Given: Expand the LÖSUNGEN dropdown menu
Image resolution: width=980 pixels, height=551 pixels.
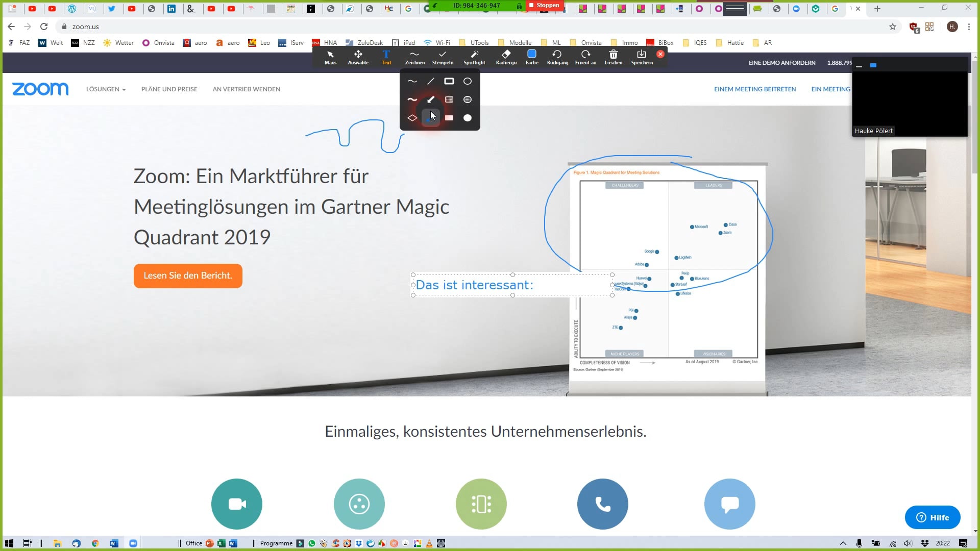Looking at the screenshot, I should 106,89.
